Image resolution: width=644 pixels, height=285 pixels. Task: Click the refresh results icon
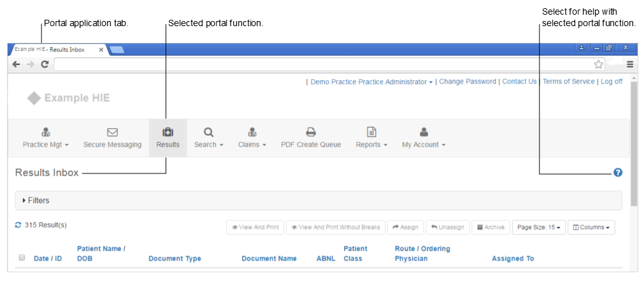(x=18, y=225)
